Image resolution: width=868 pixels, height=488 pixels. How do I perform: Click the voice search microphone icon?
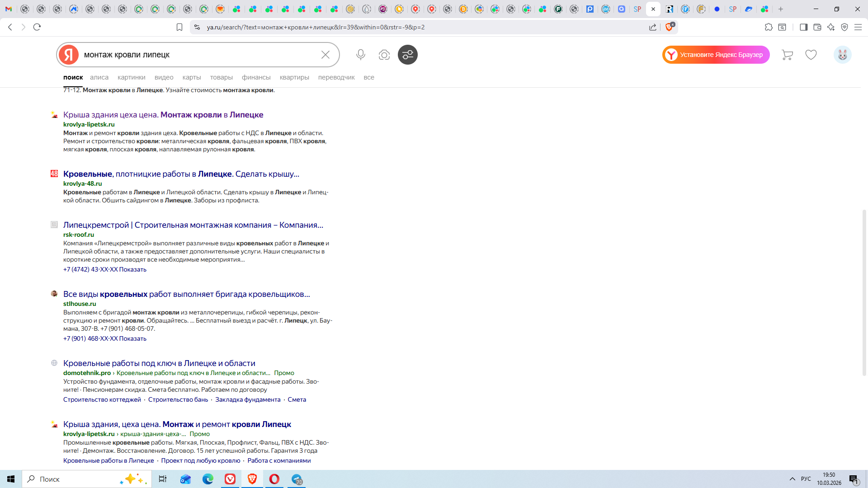[x=360, y=55]
